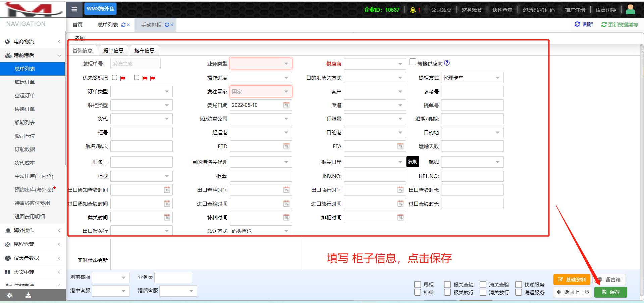
Task: Tick the 甩柜 checkbox
Action: coord(418,285)
